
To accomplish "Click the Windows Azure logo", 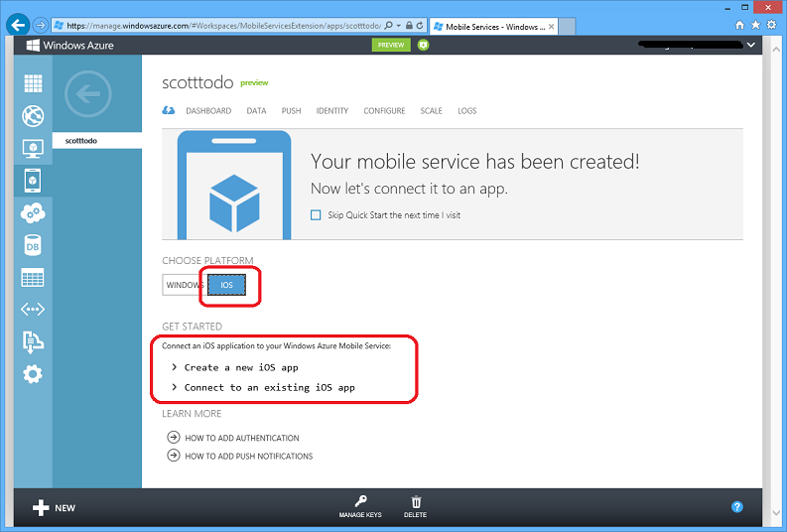I will [69, 46].
